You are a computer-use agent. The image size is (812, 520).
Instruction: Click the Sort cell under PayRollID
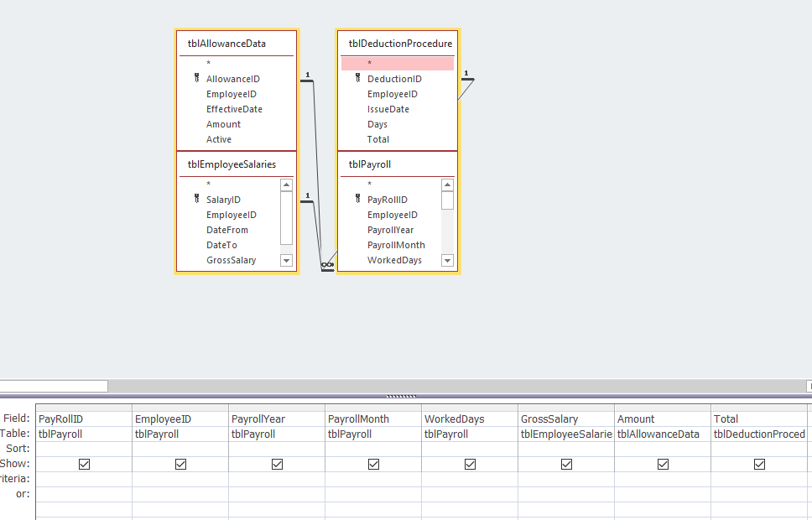pos(84,449)
